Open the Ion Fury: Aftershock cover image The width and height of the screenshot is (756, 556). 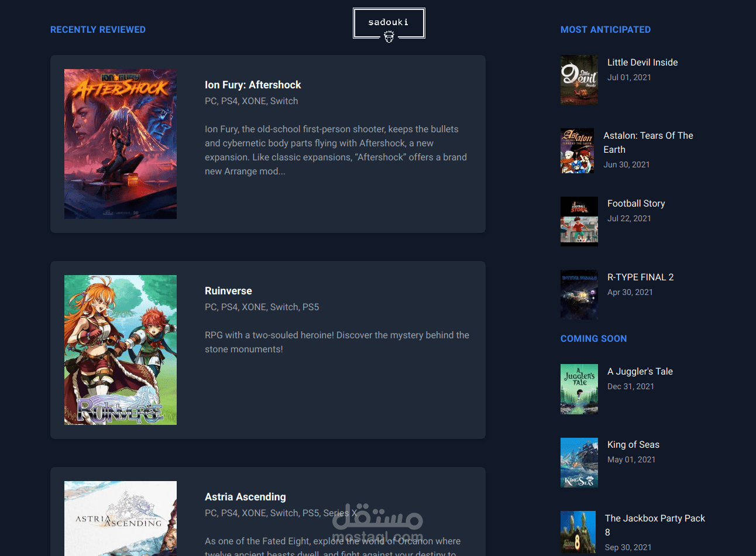click(x=121, y=144)
